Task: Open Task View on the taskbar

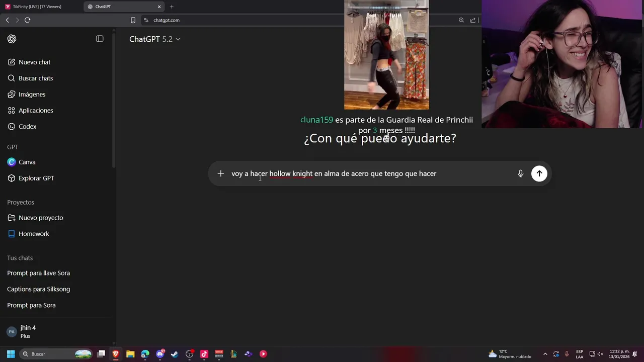Action: [101, 354]
